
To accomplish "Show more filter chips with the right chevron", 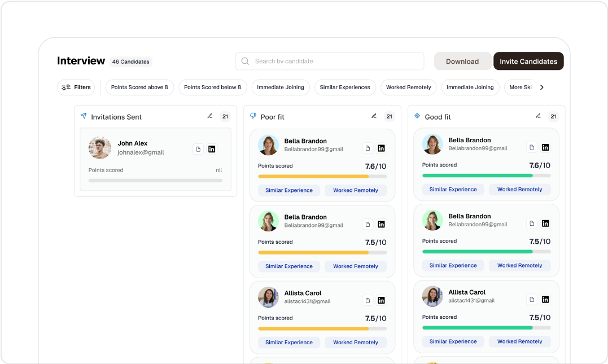I will 542,87.
